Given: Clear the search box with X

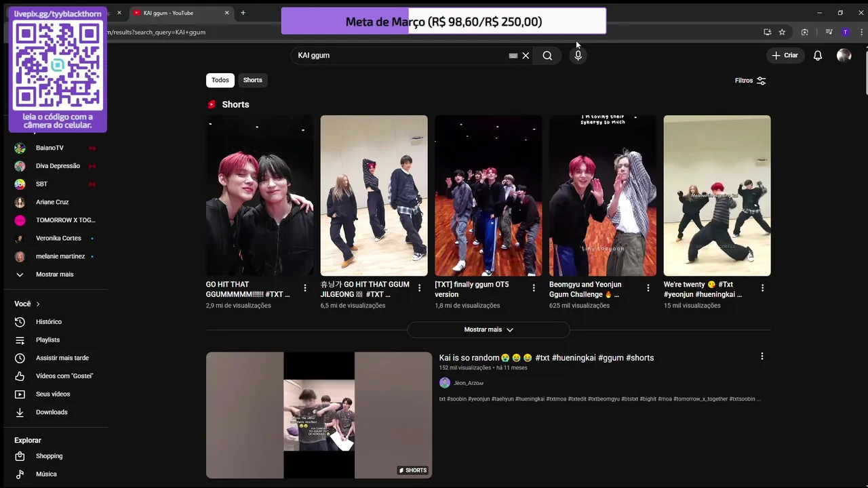Looking at the screenshot, I should 526,56.
